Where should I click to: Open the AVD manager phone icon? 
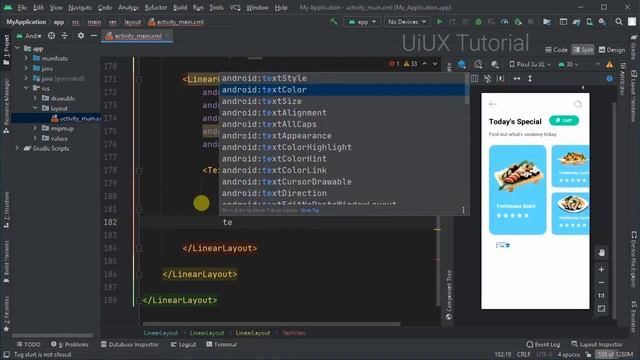coord(589,22)
